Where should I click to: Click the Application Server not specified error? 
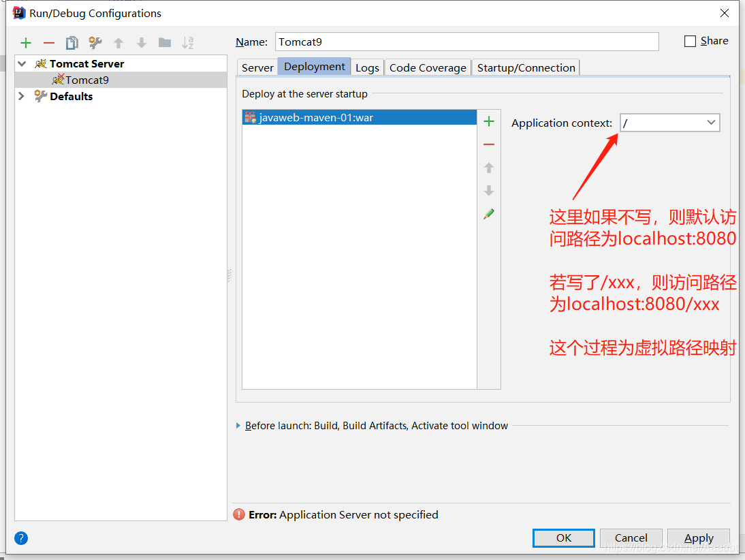point(359,515)
